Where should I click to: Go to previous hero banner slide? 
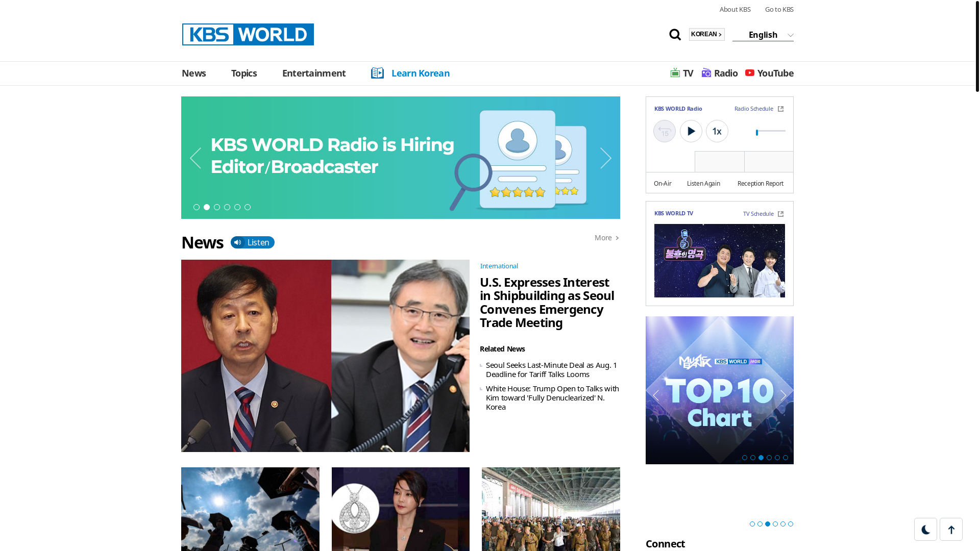[195, 158]
